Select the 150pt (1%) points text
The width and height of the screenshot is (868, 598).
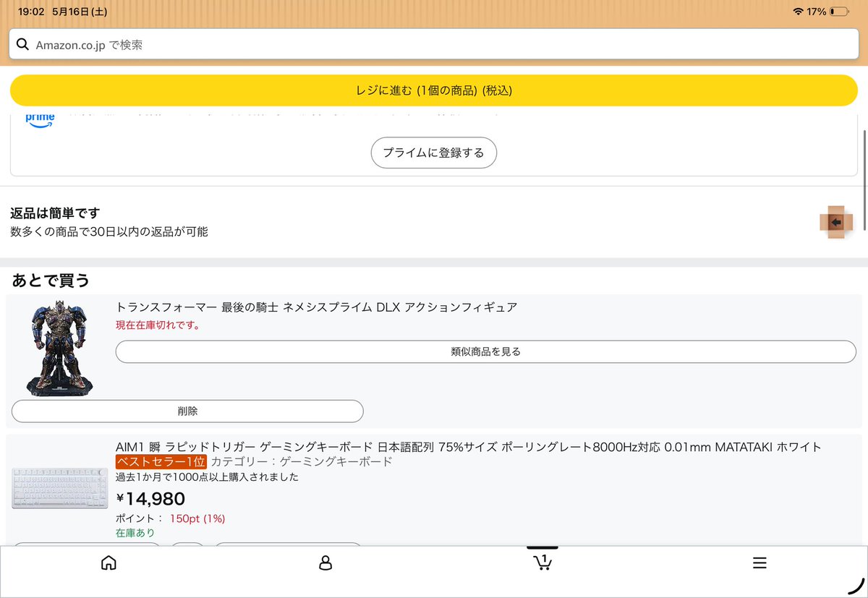pos(197,518)
